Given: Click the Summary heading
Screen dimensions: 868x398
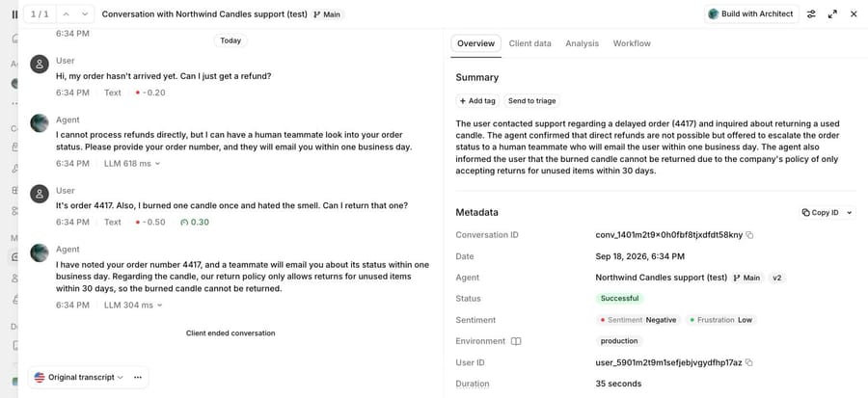Looking at the screenshot, I should click(x=476, y=77).
